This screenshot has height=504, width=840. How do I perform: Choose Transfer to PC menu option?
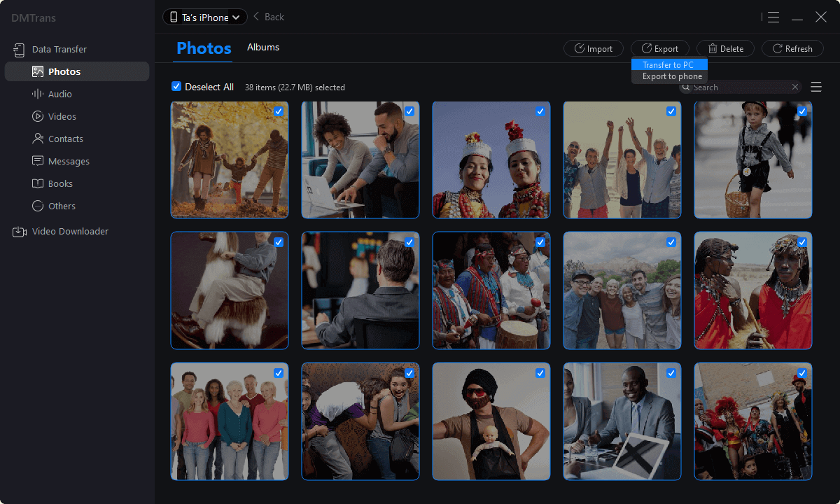(668, 65)
